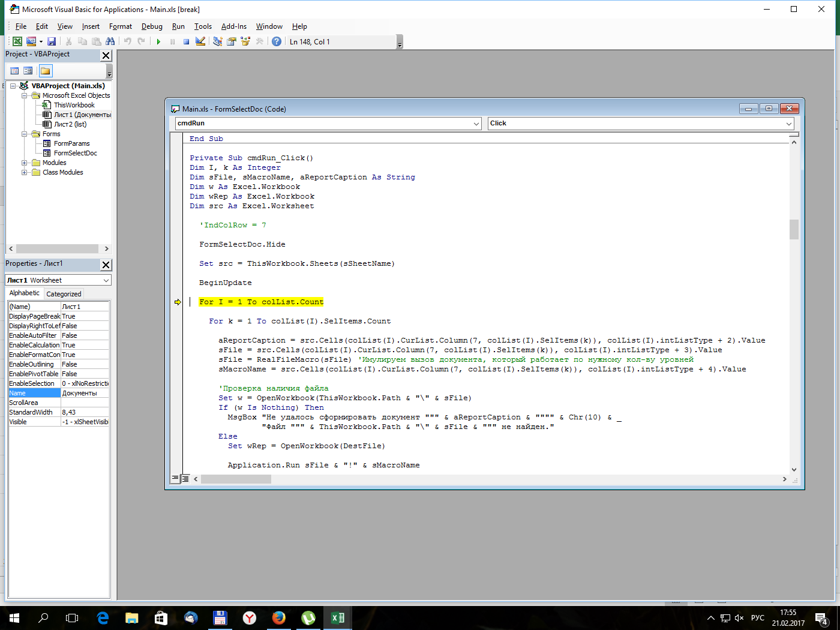Screen dimensions: 840x630
Task: Click the Undo arrow icon
Action: [127, 41]
